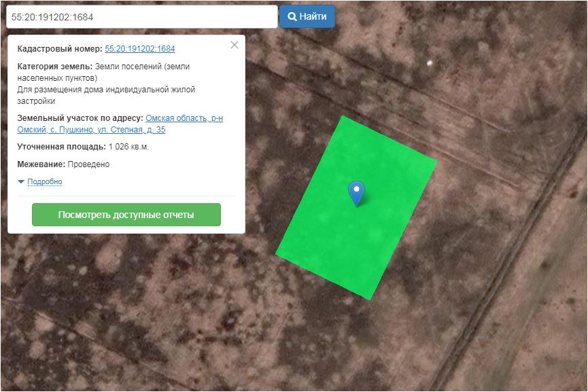Close the parcel info popup
The width and height of the screenshot is (588, 392).
tap(235, 45)
